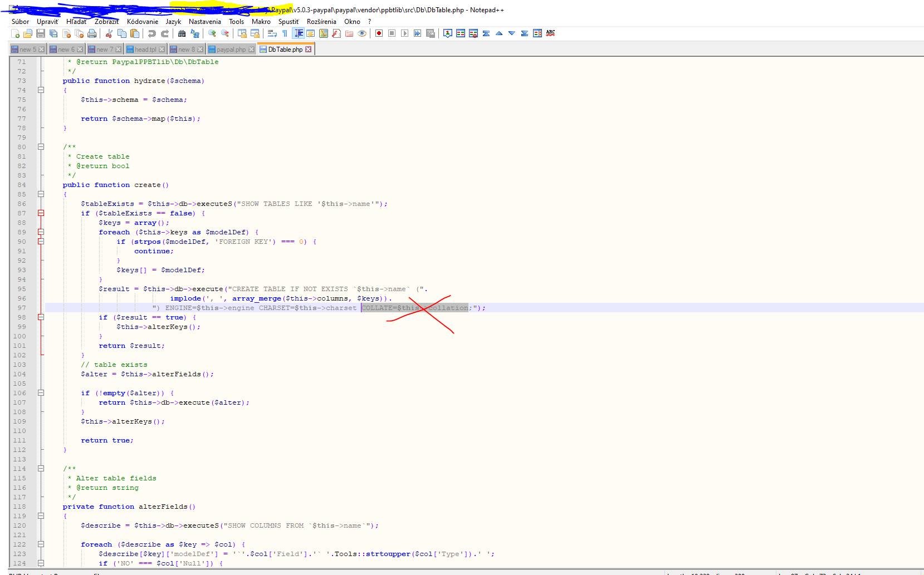Click the Copy toolbar icon
The height and width of the screenshot is (575, 924).
pos(122,33)
